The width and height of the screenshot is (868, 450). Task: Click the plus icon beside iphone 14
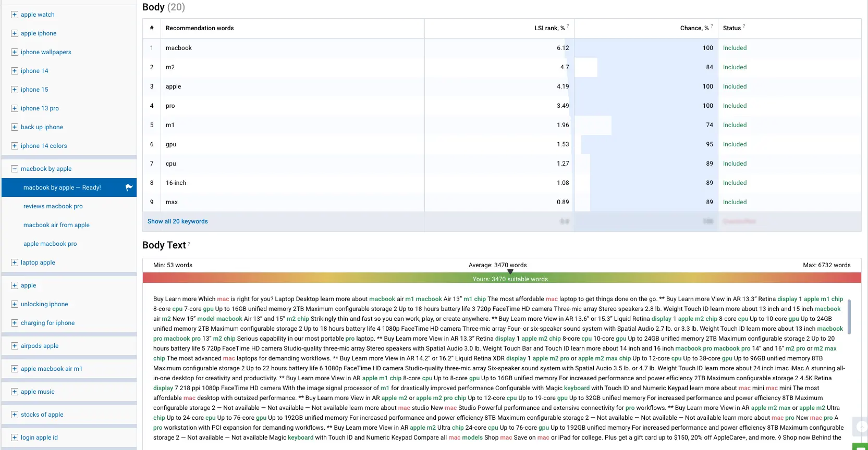tap(15, 71)
